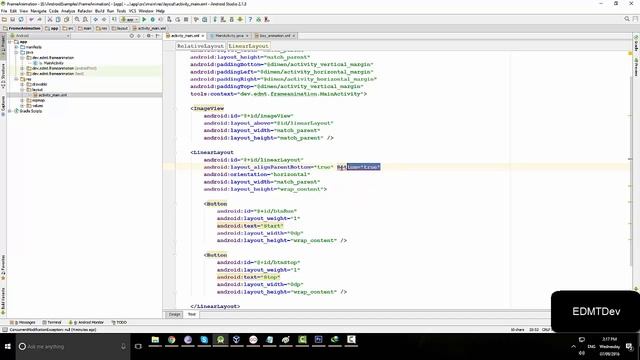Click the LinearLayout breadcrumb
Viewport: 640px width, 360px height.
pos(248,46)
